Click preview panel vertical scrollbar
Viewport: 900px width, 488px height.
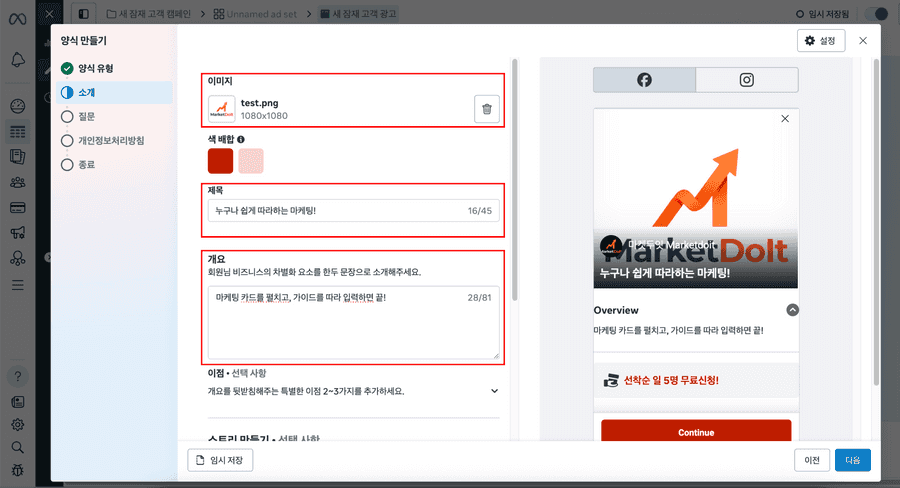876,222
